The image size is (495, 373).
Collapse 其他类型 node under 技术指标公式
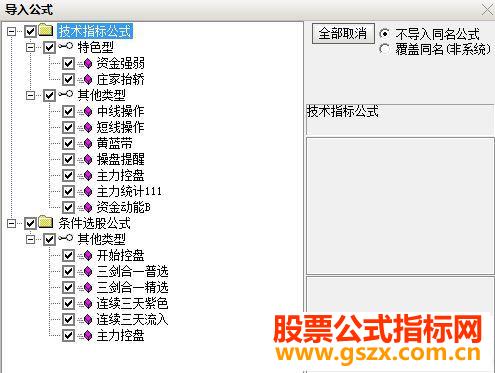[x=31, y=95]
